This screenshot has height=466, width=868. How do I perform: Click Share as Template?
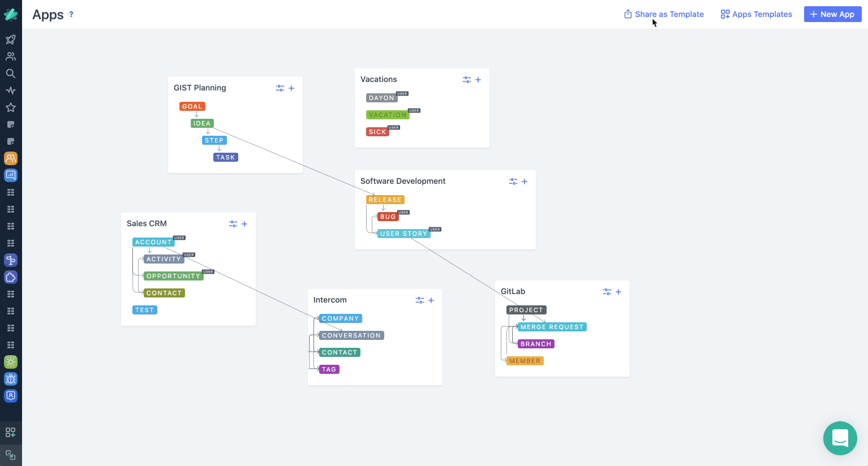[664, 14]
